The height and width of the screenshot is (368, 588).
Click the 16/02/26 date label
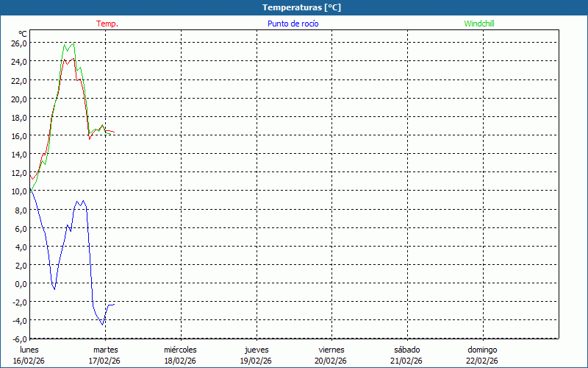[x=29, y=361]
